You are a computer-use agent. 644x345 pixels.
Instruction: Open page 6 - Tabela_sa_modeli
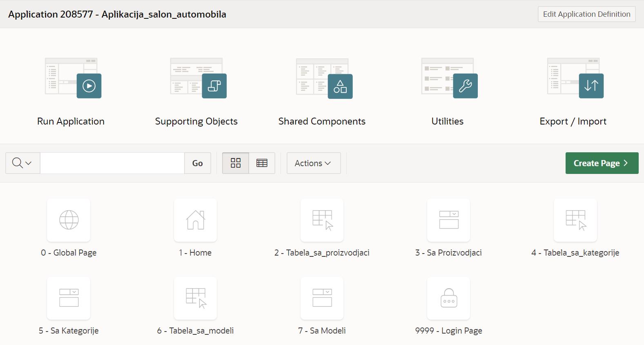tap(195, 298)
